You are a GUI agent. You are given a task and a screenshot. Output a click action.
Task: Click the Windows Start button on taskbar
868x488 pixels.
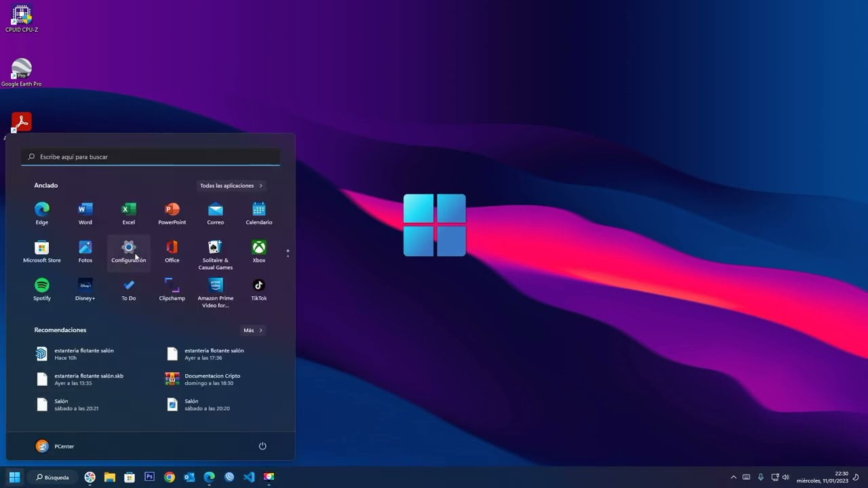(14, 477)
